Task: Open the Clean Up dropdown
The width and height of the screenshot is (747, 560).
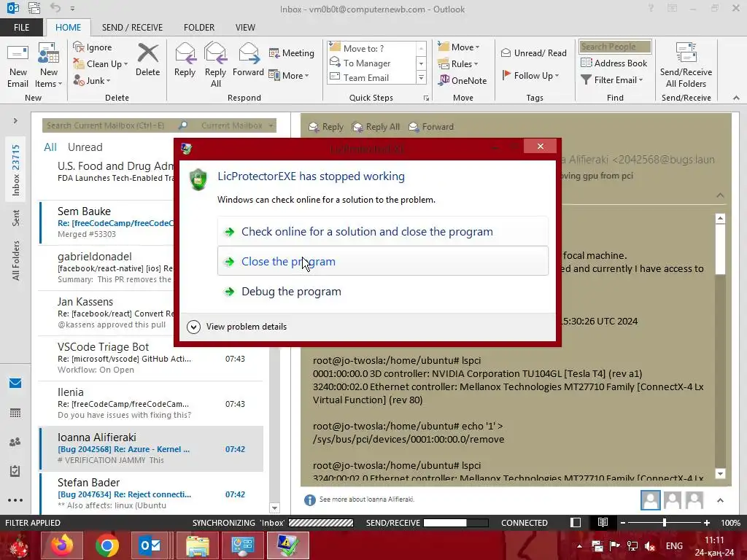Action: (100, 64)
